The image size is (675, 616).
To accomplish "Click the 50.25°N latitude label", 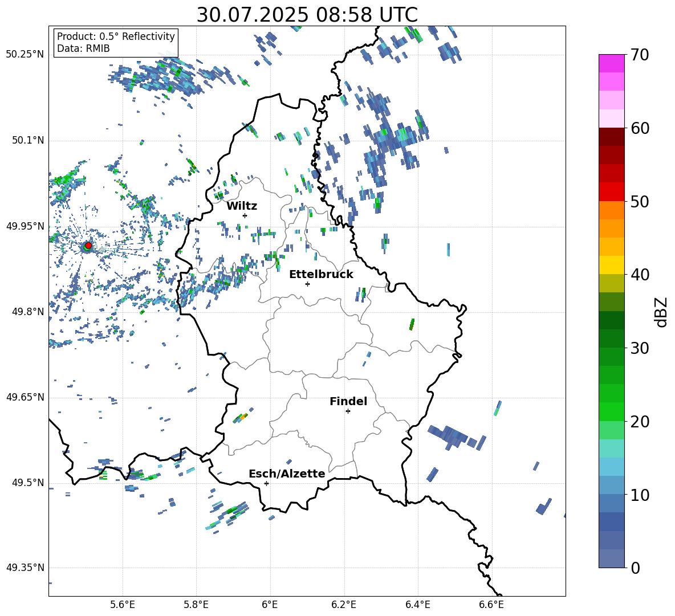I will pyautogui.click(x=25, y=55).
